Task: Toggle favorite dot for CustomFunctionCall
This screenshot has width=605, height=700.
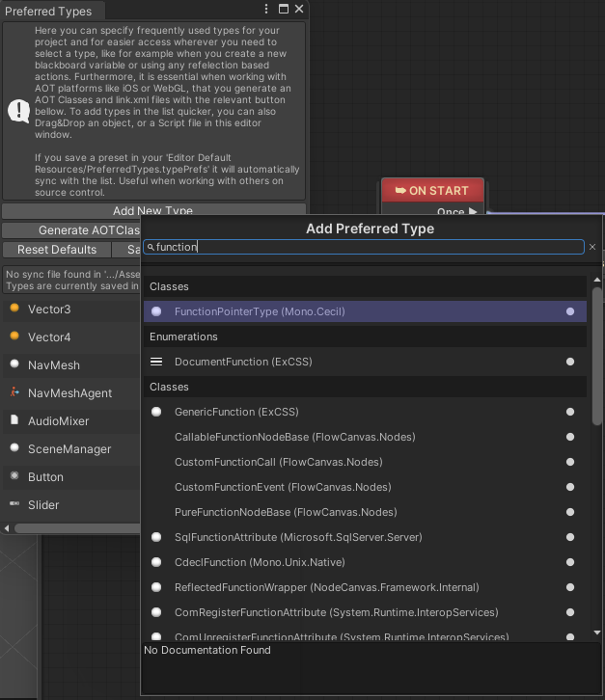Action: pos(570,462)
